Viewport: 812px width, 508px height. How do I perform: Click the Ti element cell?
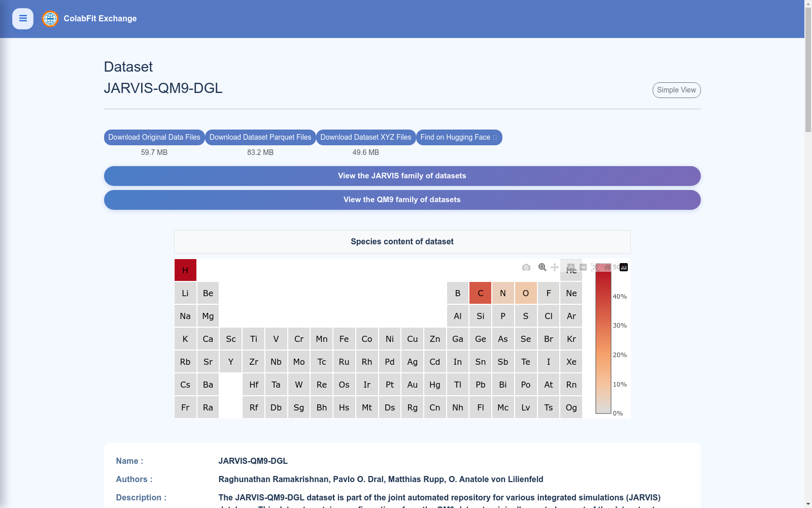254,339
